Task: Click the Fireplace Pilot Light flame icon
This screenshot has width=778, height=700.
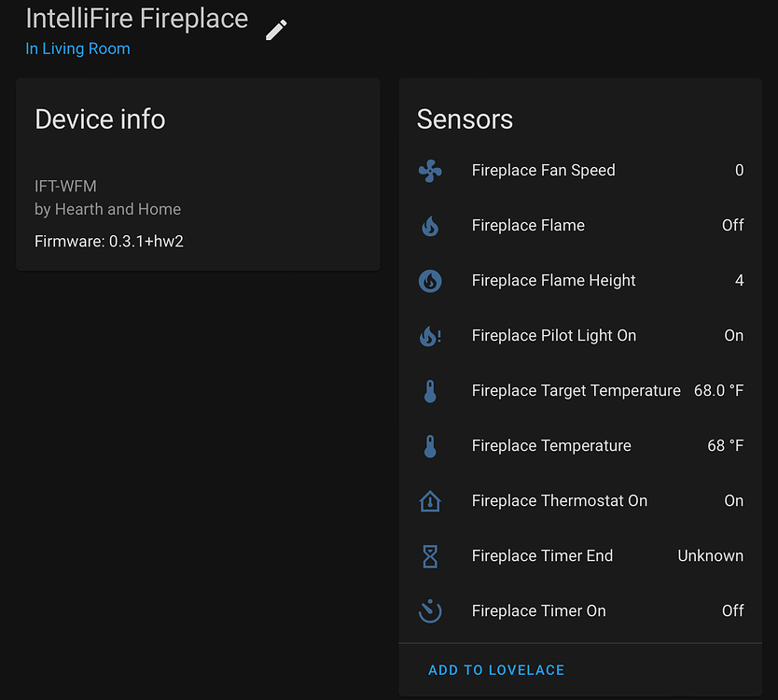Action: [430, 336]
